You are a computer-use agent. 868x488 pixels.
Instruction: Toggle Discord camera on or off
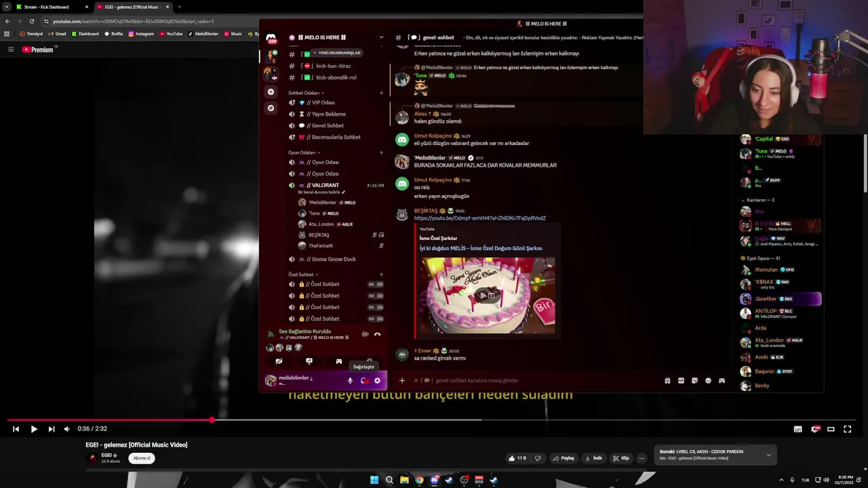click(x=279, y=361)
